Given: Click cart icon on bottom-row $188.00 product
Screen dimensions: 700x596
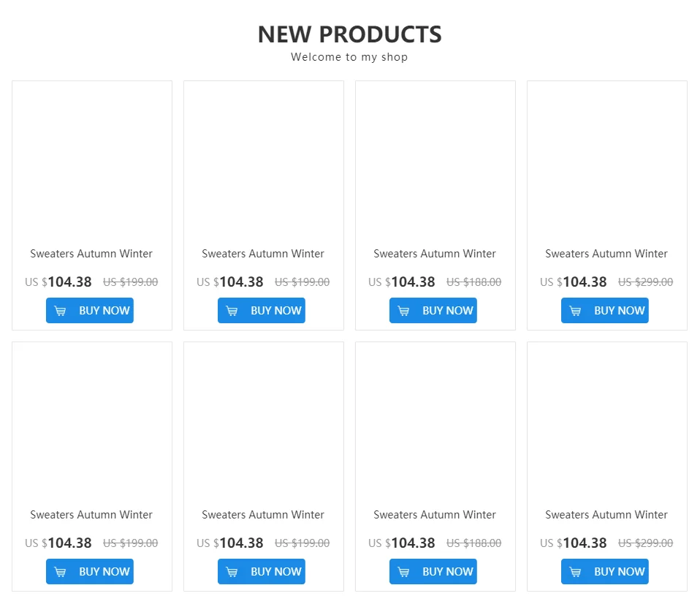Looking at the screenshot, I should [404, 572].
